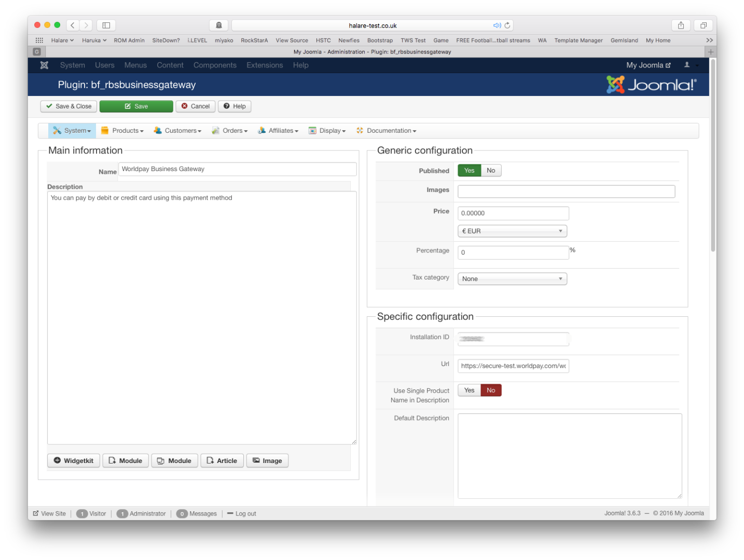Click into the Description text area

(202, 318)
